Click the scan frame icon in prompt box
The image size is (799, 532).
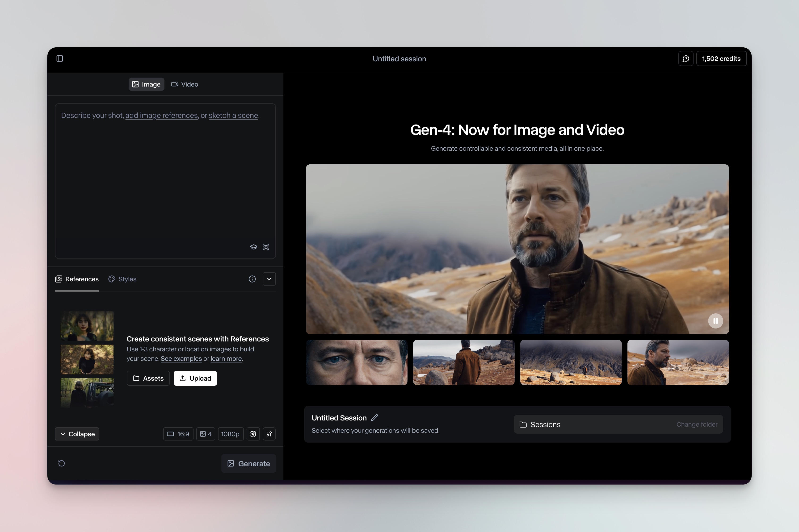click(266, 247)
